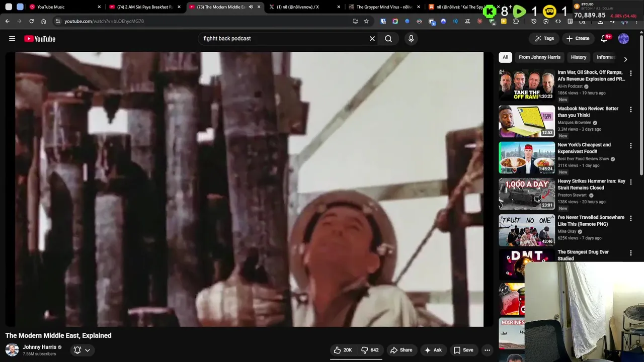Open Johnny Harris channel avatar

coord(12,350)
